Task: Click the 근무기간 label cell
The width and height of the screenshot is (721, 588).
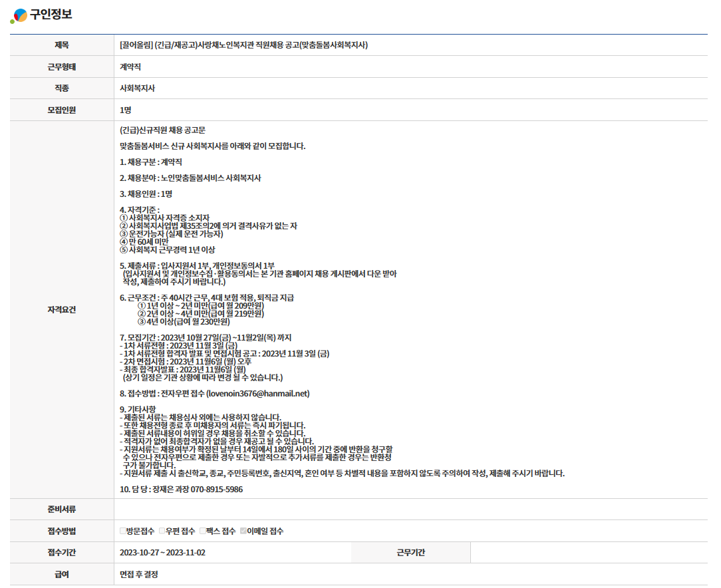Action: pyautogui.click(x=410, y=553)
